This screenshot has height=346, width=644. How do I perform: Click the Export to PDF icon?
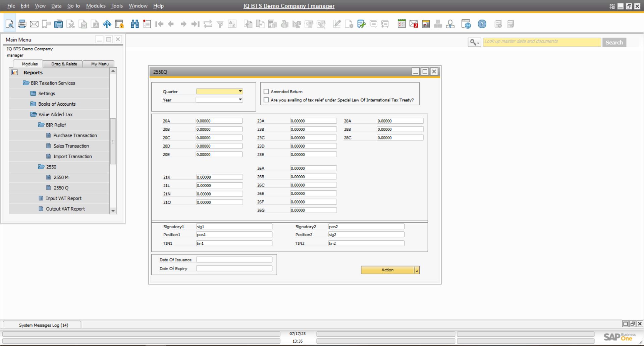point(95,24)
